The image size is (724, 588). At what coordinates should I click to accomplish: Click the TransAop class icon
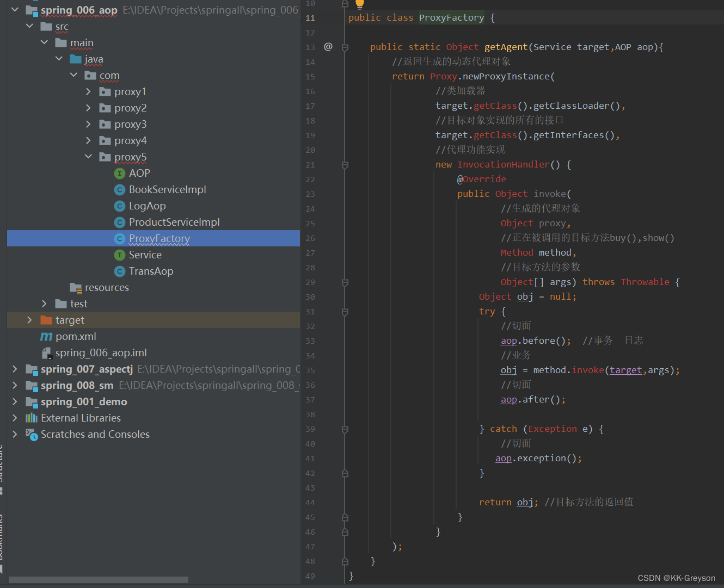coord(120,271)
